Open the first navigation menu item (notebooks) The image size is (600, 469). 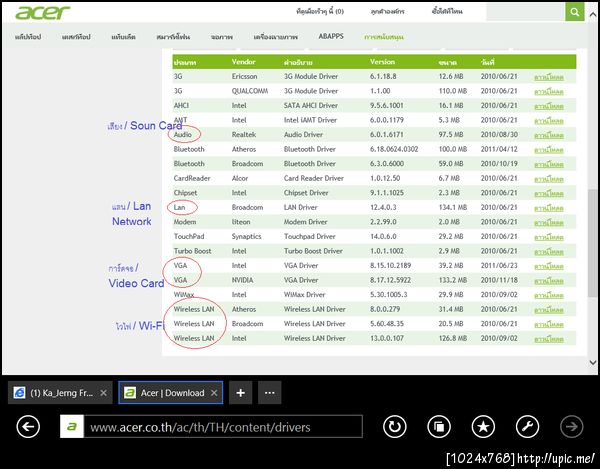(28, 37)
